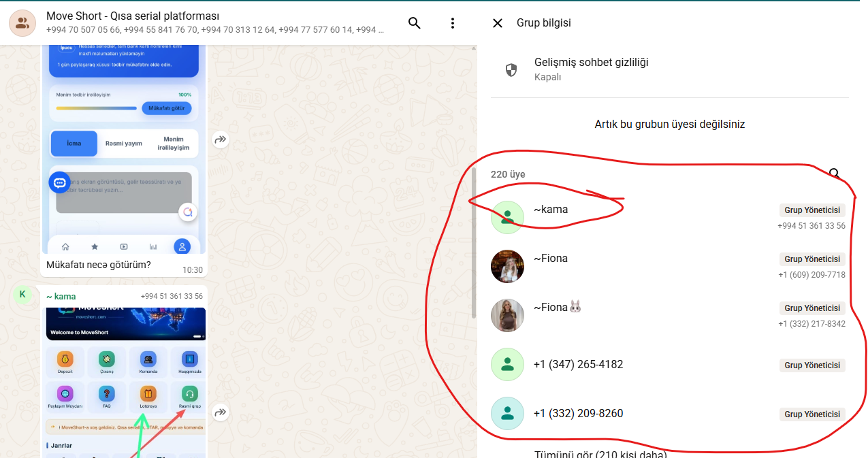
Task: Click the K avatar beside kama's message
Action: pos(22,294)
